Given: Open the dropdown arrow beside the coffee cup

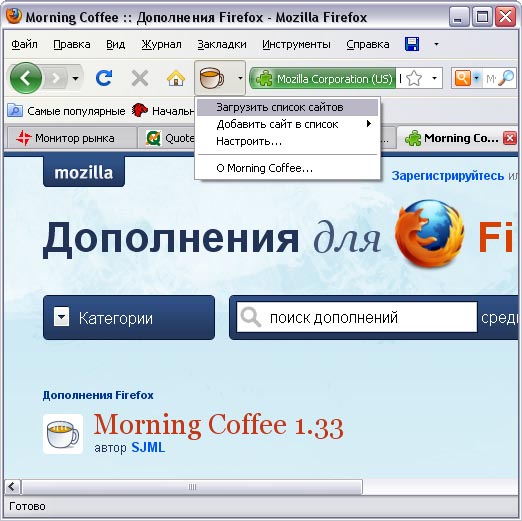Looking at the screenshot, I should point(240,78).
